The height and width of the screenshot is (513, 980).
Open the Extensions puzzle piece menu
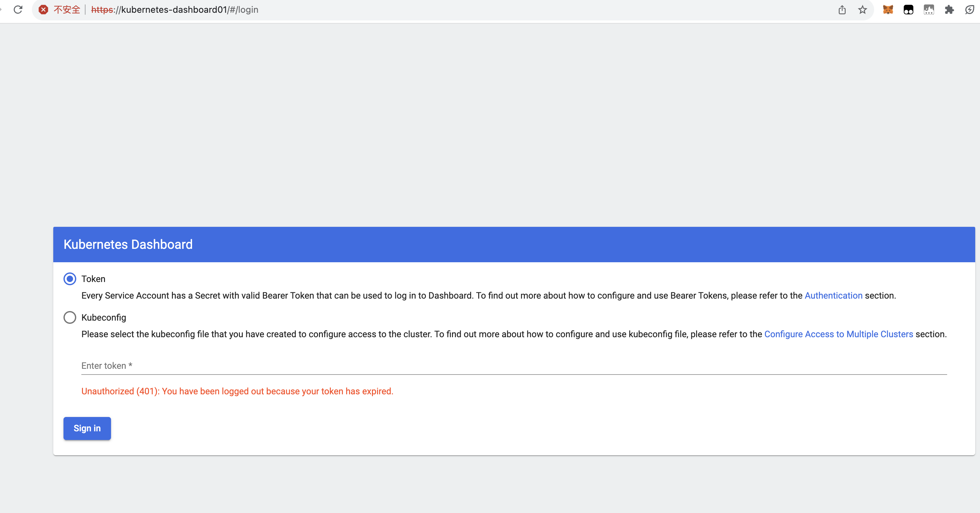coord(949,10)
